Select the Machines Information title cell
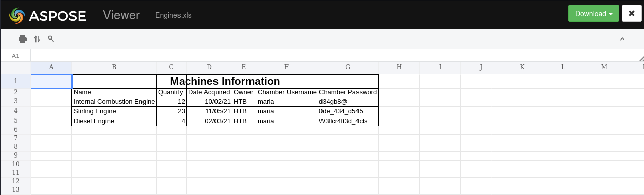Screen dimensions: 644x195 [x=225, y=81]
